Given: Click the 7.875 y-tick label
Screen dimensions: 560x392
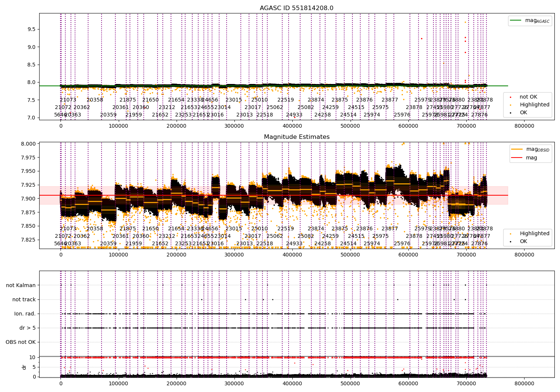Looking at the screenshot, I should (28, 212).
